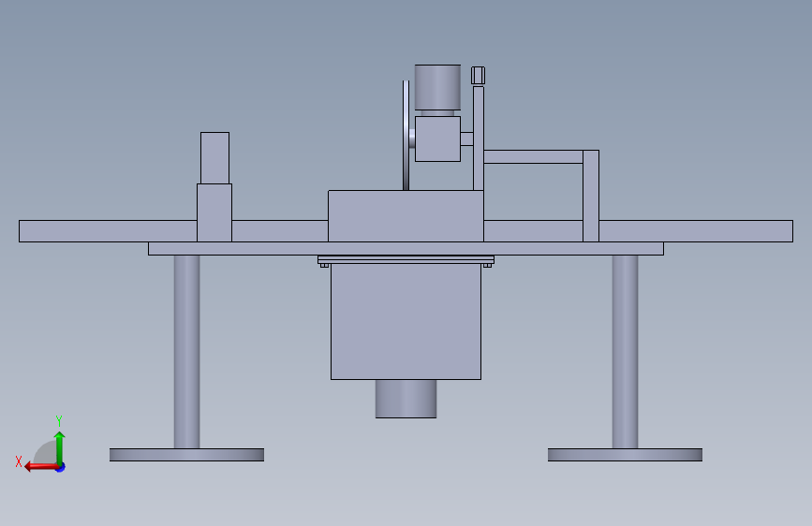
Task: Click the red X axis arrow of the triad
Action: coord(41,467)
